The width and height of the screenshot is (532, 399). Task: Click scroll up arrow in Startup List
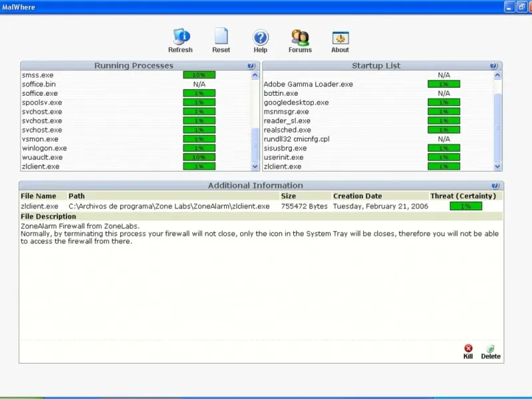pos(497,75)
